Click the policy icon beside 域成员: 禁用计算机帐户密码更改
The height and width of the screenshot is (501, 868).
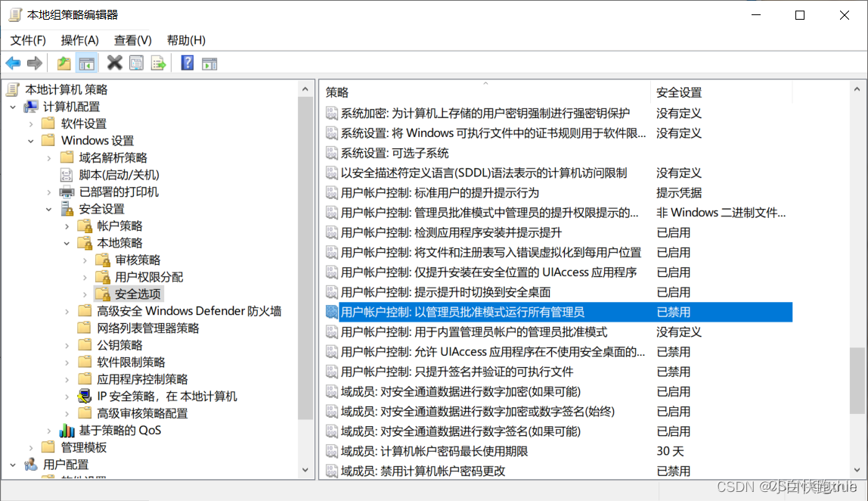click(332, 471)
